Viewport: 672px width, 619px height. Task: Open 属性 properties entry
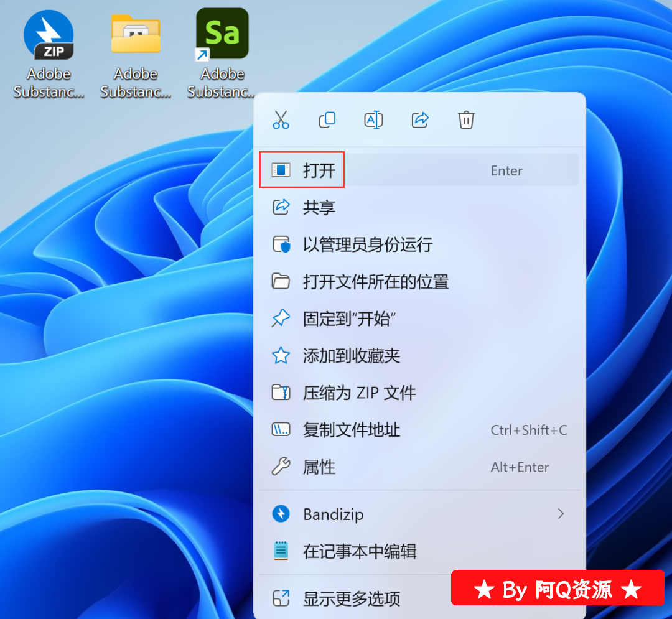click(x=319, y=467)
